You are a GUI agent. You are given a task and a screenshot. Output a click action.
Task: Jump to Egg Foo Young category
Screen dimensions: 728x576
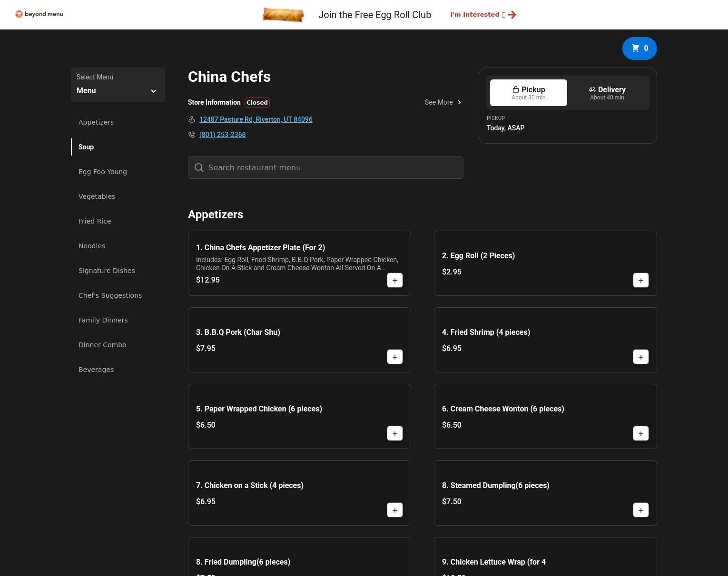coord(102,172)
